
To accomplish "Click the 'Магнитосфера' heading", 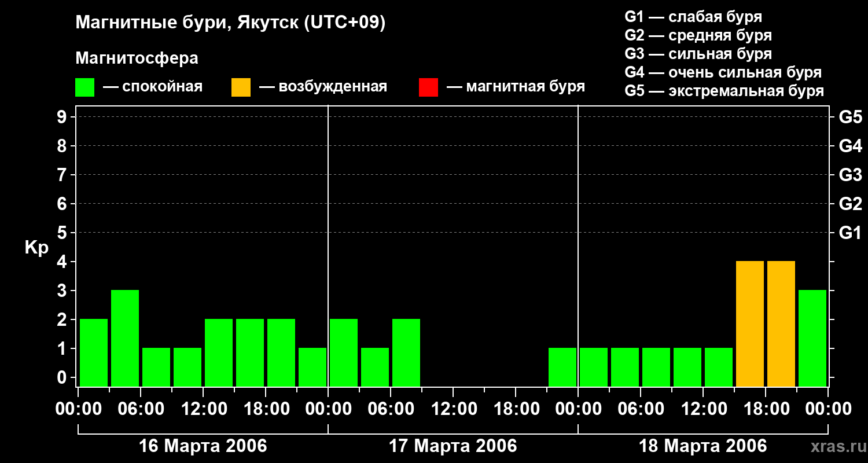I will click(x=137, y=58).
